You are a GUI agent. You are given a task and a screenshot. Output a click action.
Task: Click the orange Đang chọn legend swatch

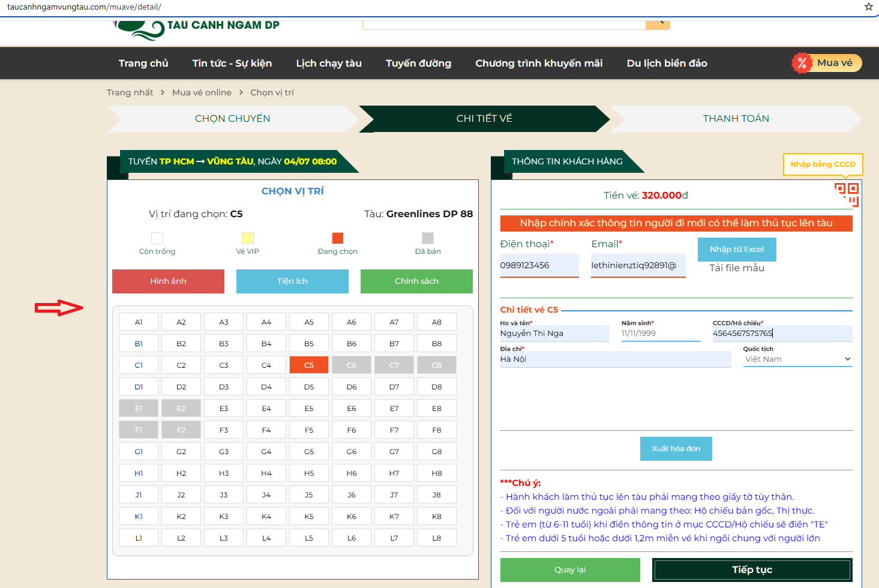click(x=338, y=238)
